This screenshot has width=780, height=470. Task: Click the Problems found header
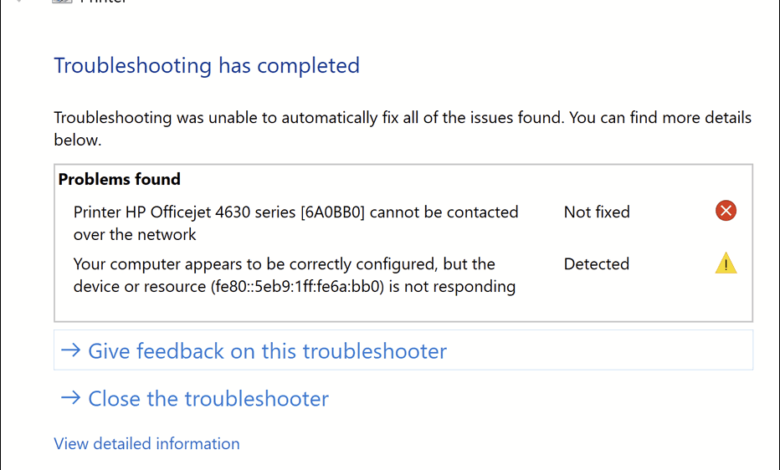coord(119,180)
